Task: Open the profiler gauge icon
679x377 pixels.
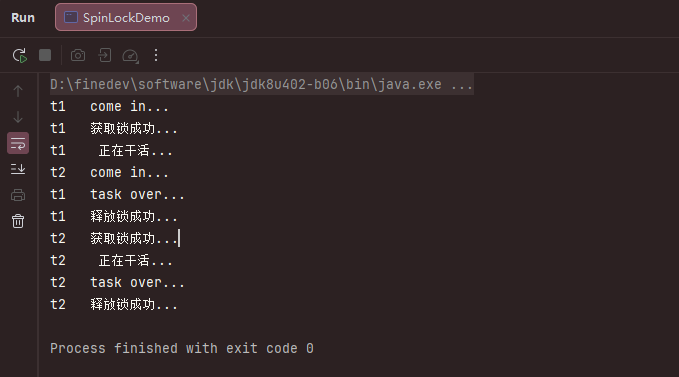Action: [130, 55]
